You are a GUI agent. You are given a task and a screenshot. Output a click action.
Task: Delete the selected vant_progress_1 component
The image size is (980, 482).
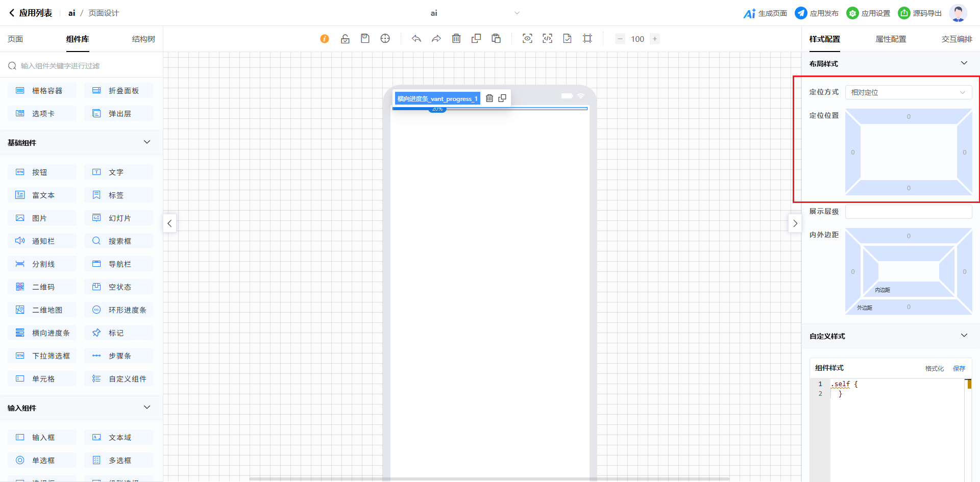[489, 98]
